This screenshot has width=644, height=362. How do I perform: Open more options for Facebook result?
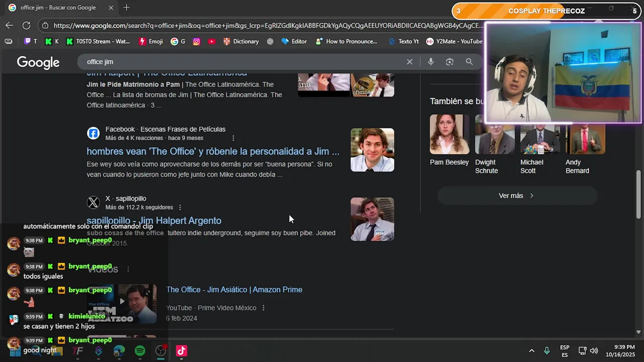point(233,138)
